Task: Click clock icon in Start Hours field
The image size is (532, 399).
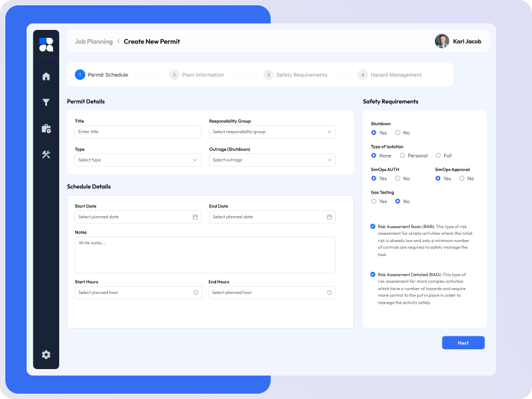Action: point(196,293)
